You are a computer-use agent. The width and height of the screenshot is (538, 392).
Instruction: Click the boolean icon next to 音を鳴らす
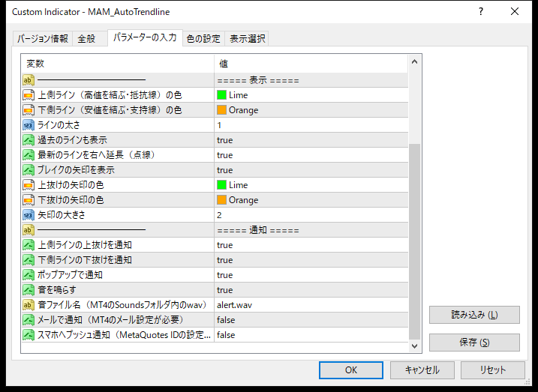coord(29,290)
